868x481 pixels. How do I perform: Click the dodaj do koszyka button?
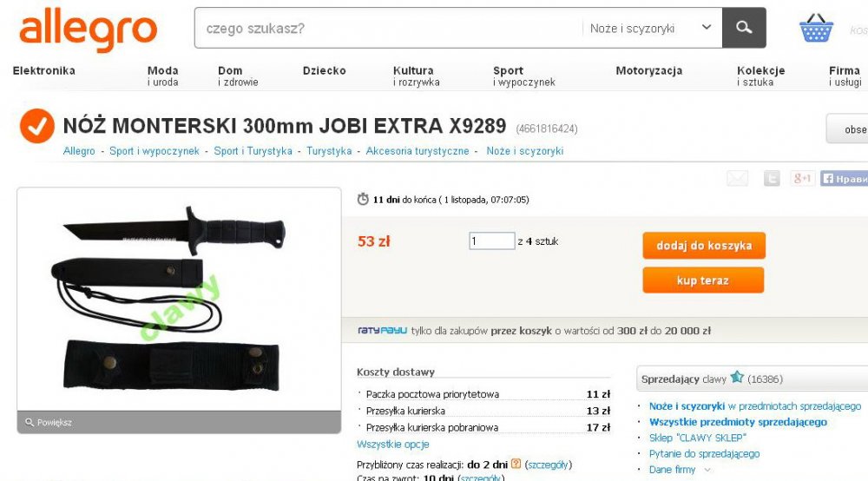pos(704,245)
